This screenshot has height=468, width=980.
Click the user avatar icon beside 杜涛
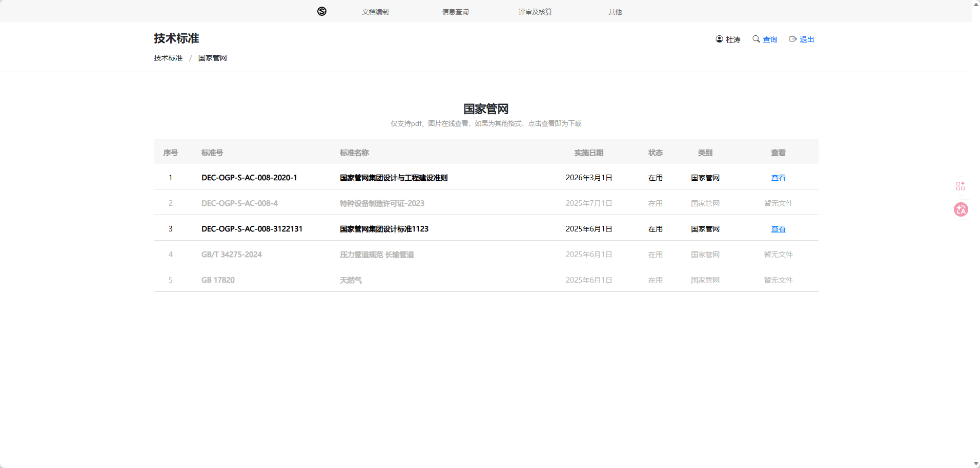[x=719, y=39]
